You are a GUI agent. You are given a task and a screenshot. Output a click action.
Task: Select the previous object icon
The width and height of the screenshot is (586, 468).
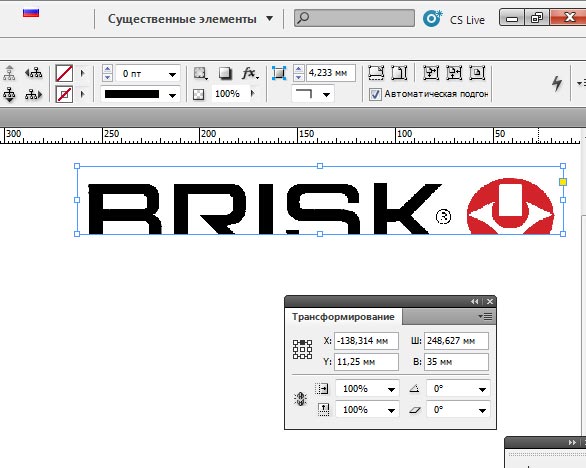click(33, 73)
